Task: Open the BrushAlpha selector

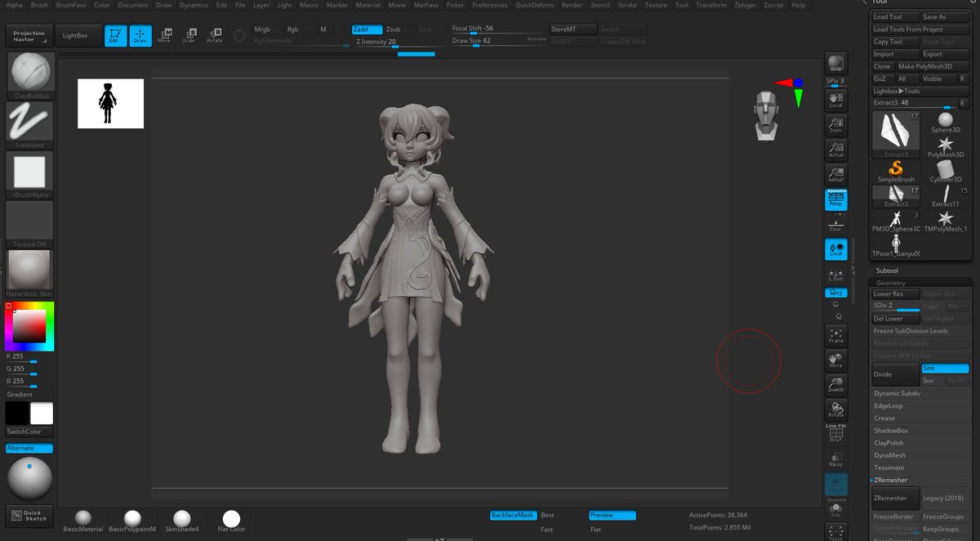Action: pos(29,173)
